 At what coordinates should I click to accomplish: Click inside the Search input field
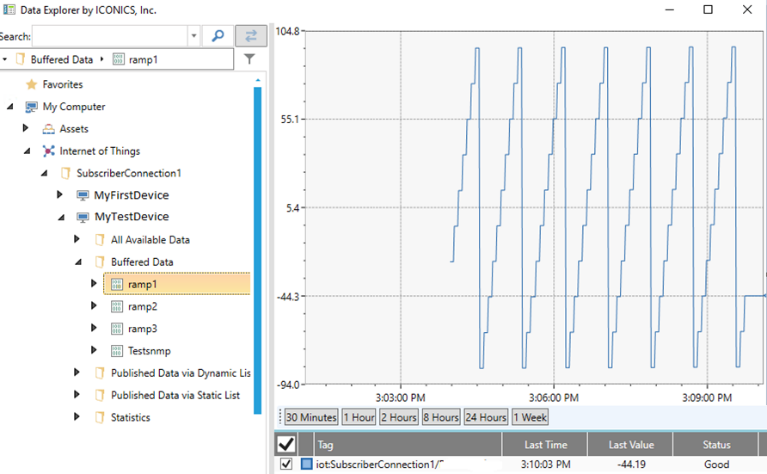pyautogui.click(x=110, y=36)
